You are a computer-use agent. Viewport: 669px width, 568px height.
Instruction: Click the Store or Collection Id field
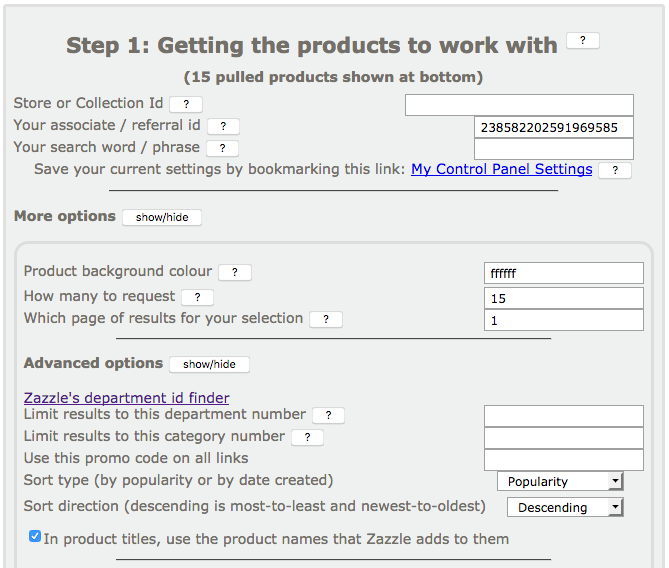coord(519,105)
